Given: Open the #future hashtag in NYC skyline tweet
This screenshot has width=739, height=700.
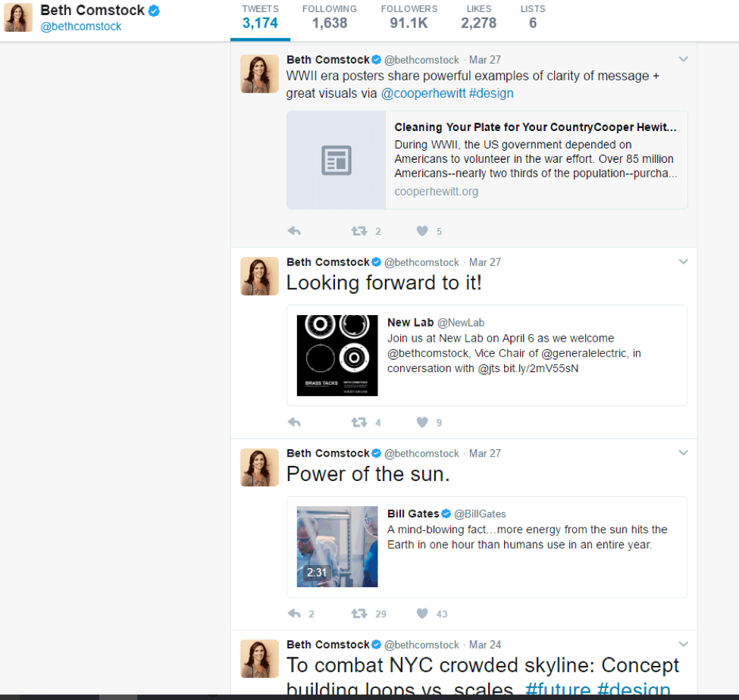Looking at the screenshot, I should coord(558,689).
